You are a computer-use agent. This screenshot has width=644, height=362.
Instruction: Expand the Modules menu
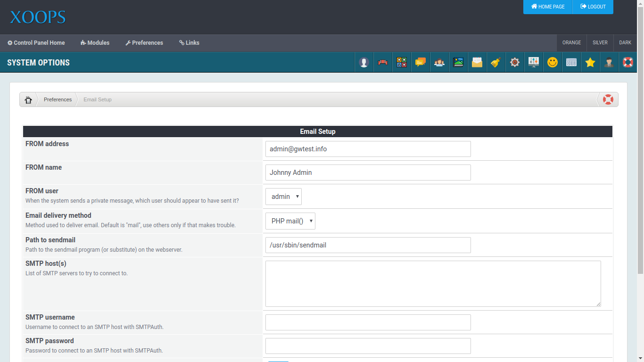95,42
